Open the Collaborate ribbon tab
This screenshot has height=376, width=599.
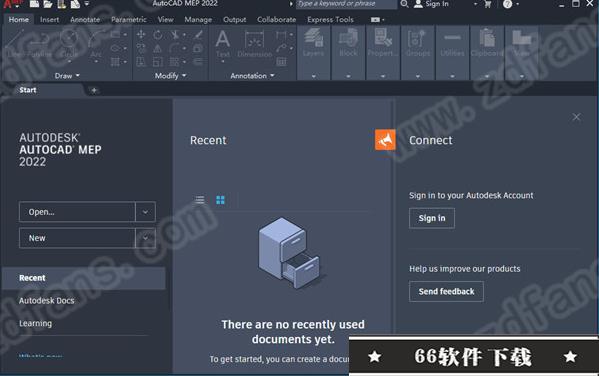[x=277, y=19]
